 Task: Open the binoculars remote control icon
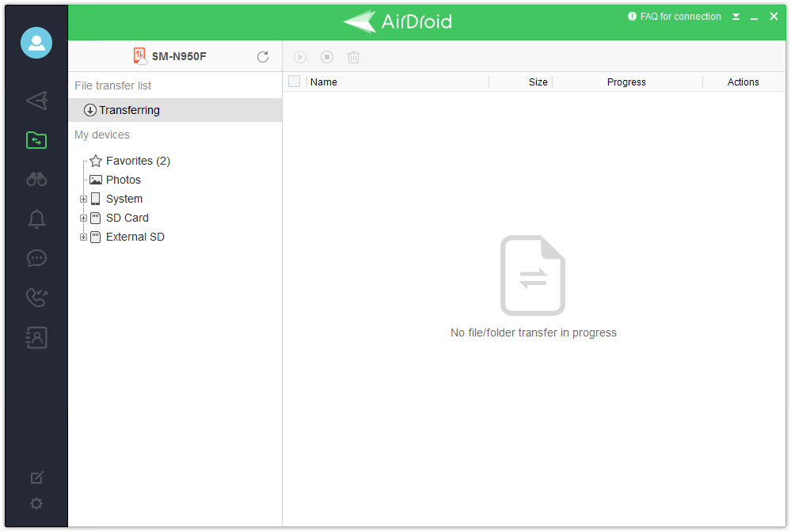(36, 180)
